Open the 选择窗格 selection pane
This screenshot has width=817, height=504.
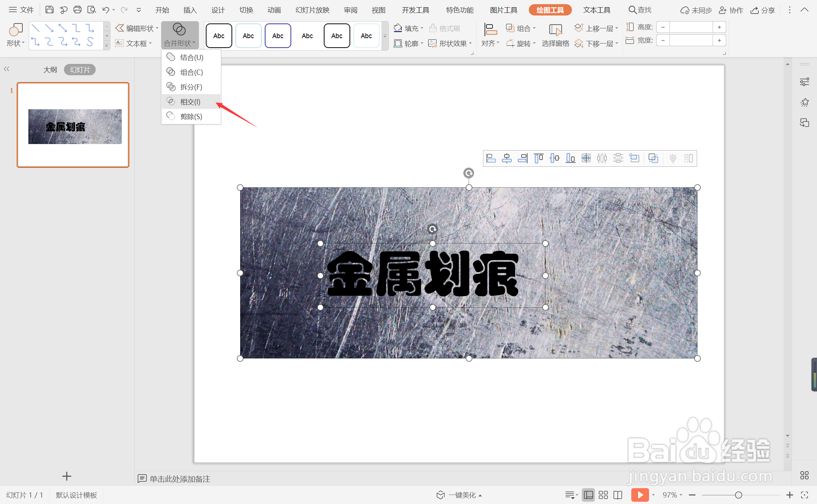click(x=555, y=35)
